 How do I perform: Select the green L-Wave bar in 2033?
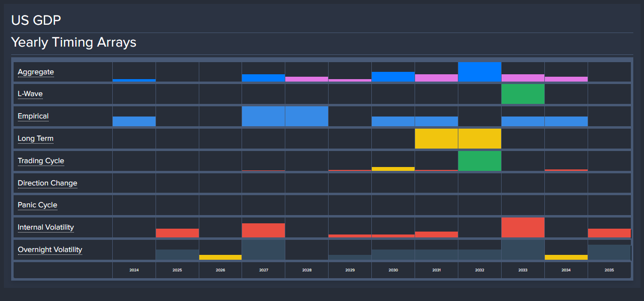click(x=522, y=94)
